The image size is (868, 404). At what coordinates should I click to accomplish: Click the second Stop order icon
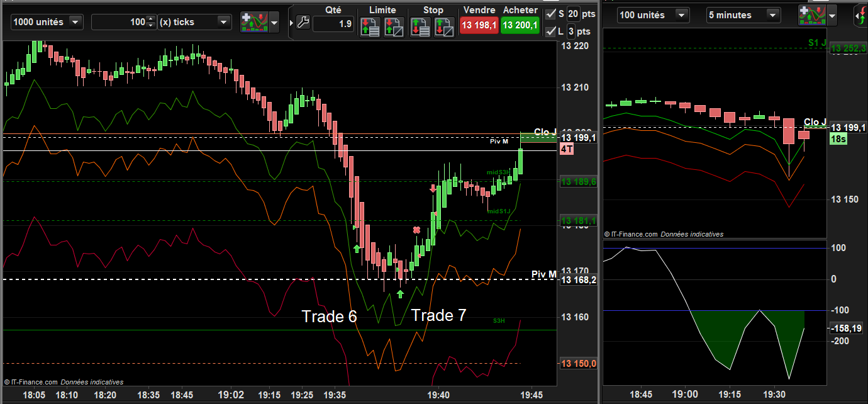click(x=444, y=27)
